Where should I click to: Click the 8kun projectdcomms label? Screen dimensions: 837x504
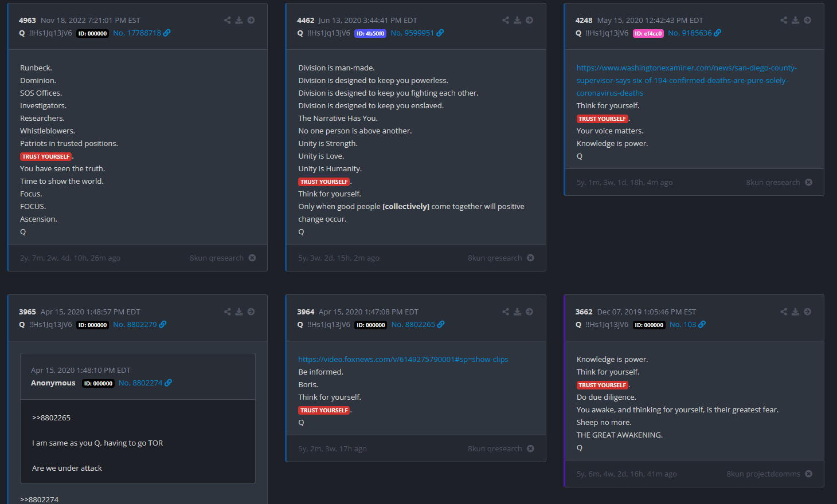coord(763,474)
